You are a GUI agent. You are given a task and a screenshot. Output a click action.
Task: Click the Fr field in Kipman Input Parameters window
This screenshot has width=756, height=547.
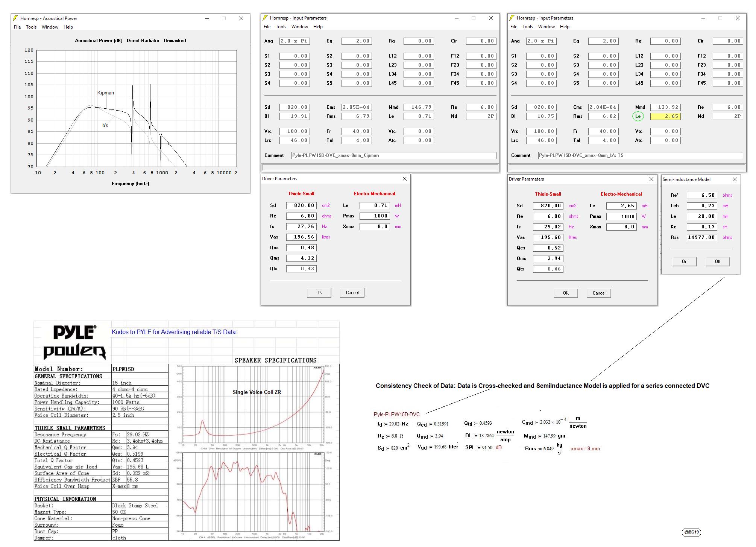[357, 131]
